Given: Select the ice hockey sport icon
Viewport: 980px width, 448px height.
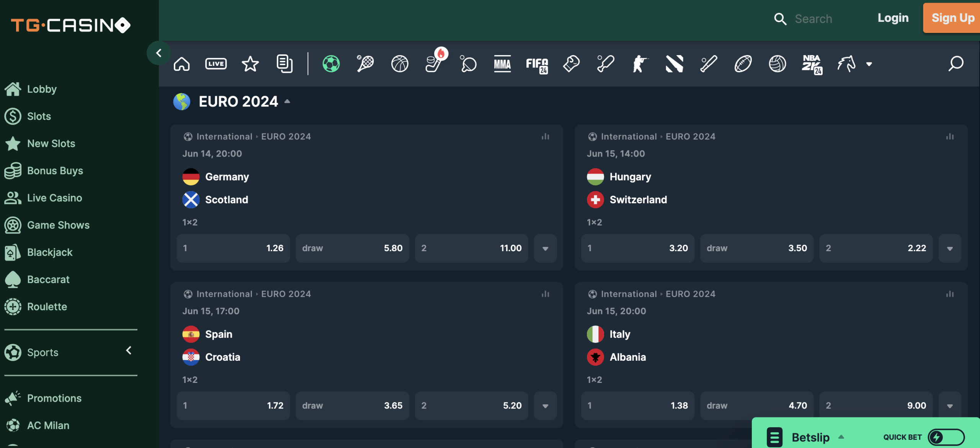Looking at the screenshot, I should pos(434,64).
